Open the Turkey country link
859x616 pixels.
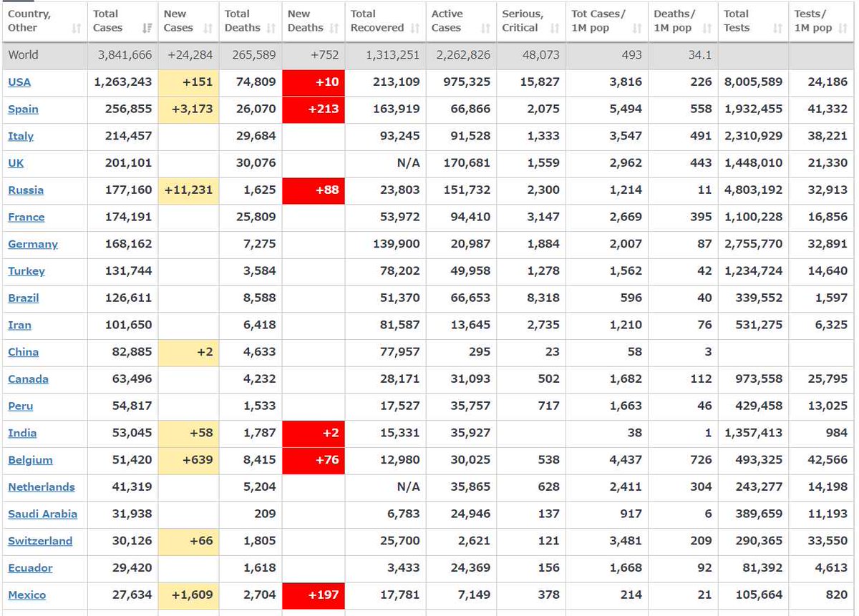click(26, 271)
